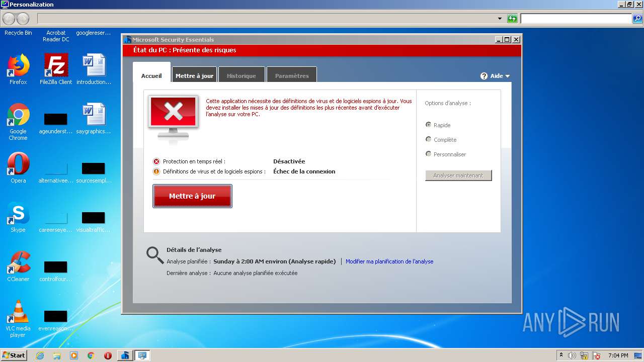
Task: Open the Firefox desktop shortcut
Action: (x=18, y=69)
